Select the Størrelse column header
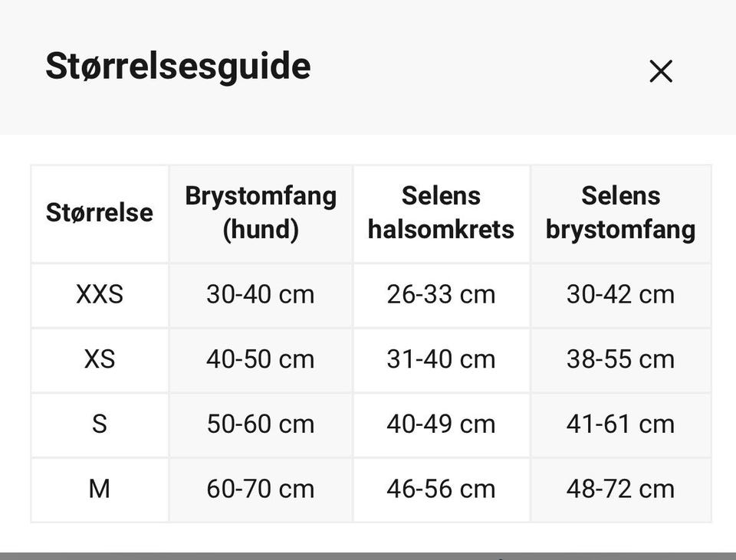Image resolution: width=736 pixels, height=560 pixels. pos(100,214)
